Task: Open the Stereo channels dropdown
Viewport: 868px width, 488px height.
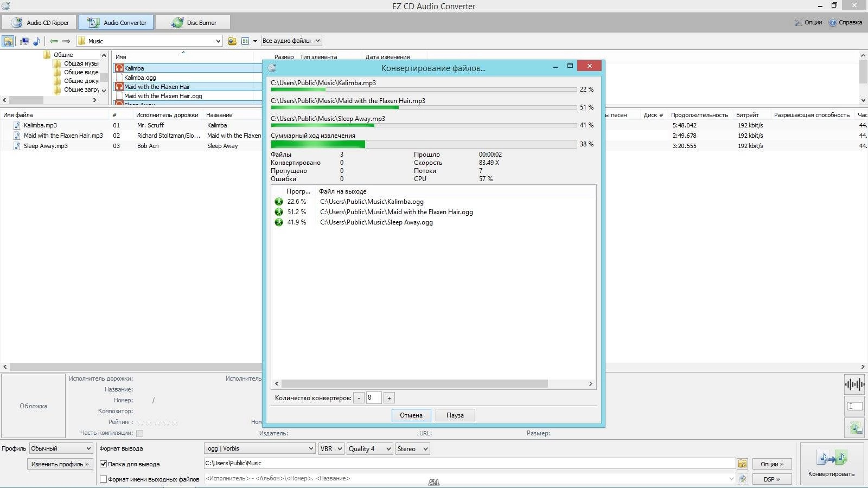Action: pos(412,448)
